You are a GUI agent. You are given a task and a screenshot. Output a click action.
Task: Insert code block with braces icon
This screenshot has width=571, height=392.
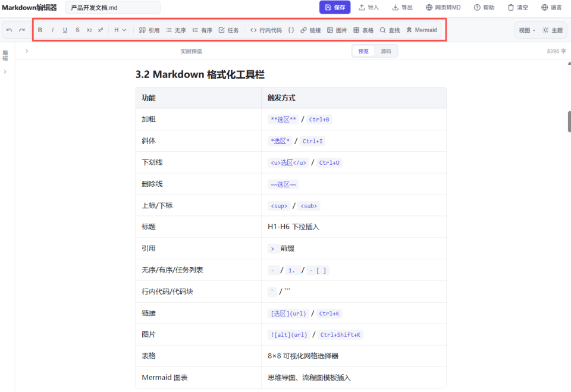291,30
